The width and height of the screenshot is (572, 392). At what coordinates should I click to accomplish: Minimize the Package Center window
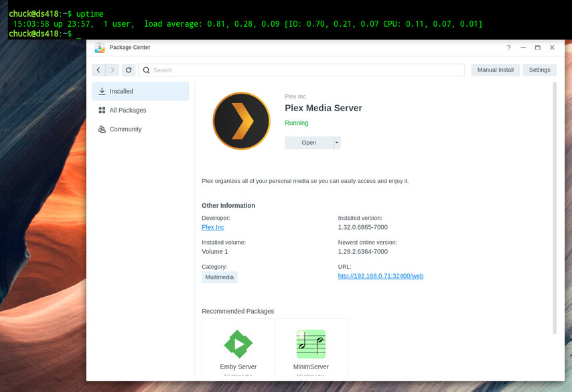tap(523, 48)
